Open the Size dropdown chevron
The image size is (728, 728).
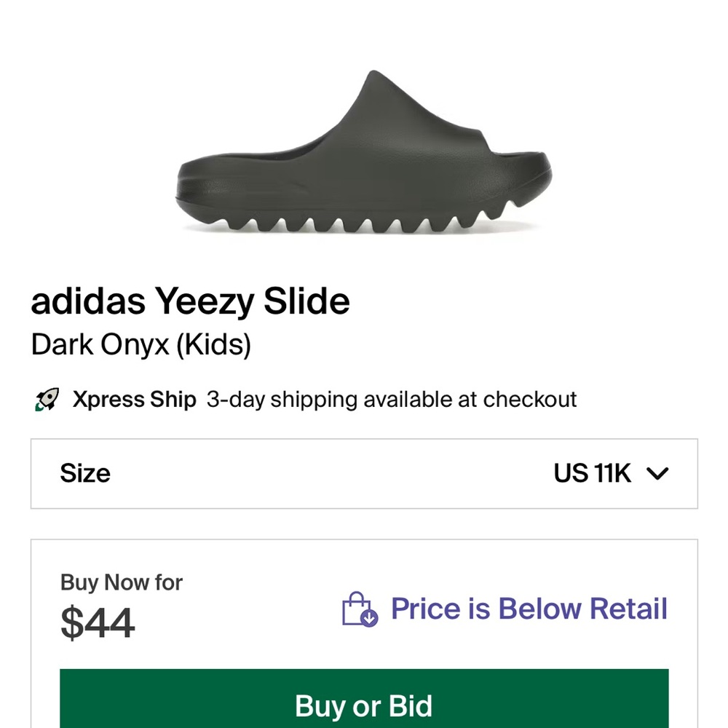point(657,473)
